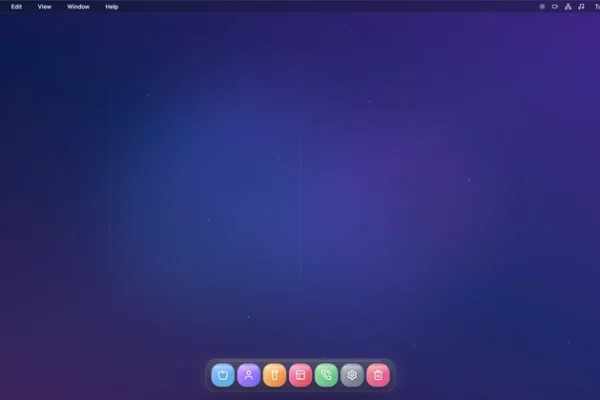Open the Window menu

pos(78,6)
